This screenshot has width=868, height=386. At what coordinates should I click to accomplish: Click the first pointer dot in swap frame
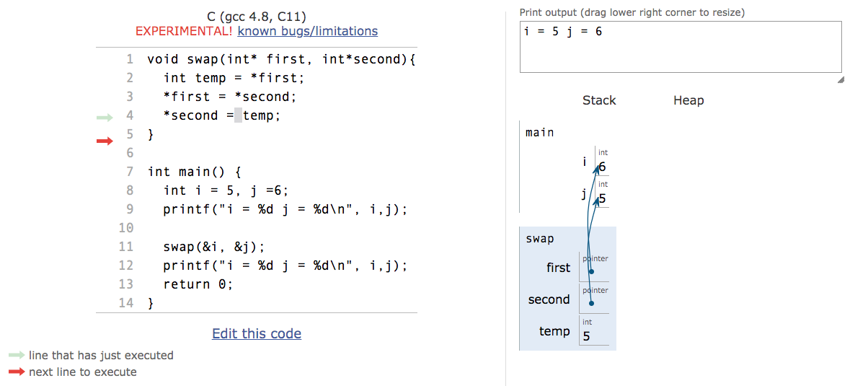(x=591, y=272)
